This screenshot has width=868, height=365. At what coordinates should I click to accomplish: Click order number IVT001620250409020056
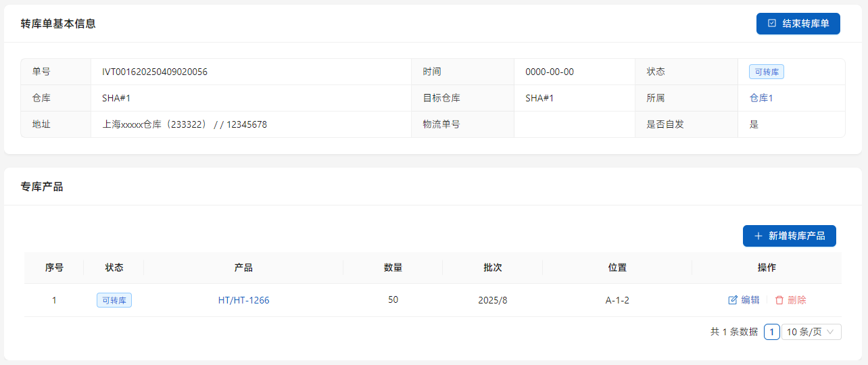click(155, 72)
